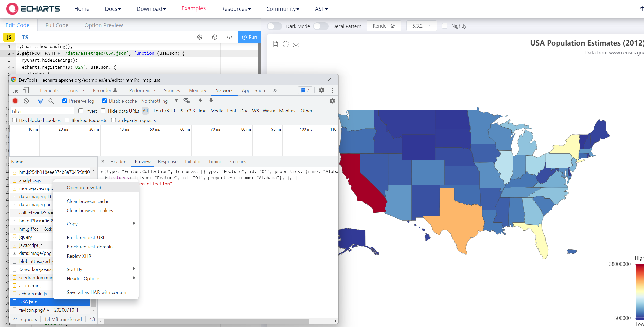Click the clear network log icon
This screenshot has width=644, height=327.
coord(26,101)
